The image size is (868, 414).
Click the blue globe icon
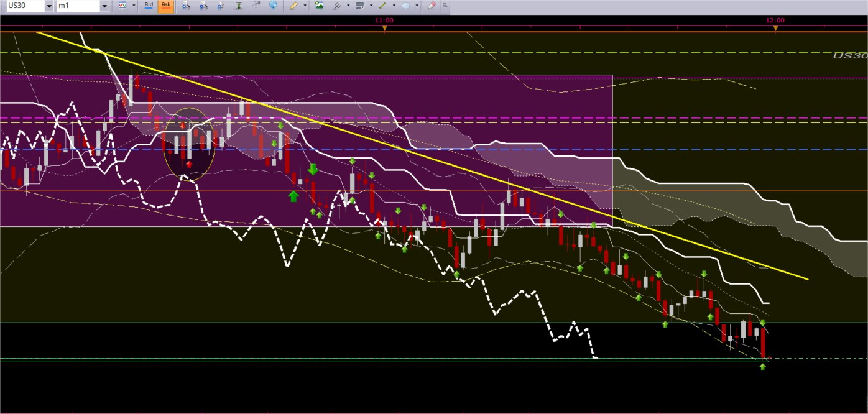point(274,6)
